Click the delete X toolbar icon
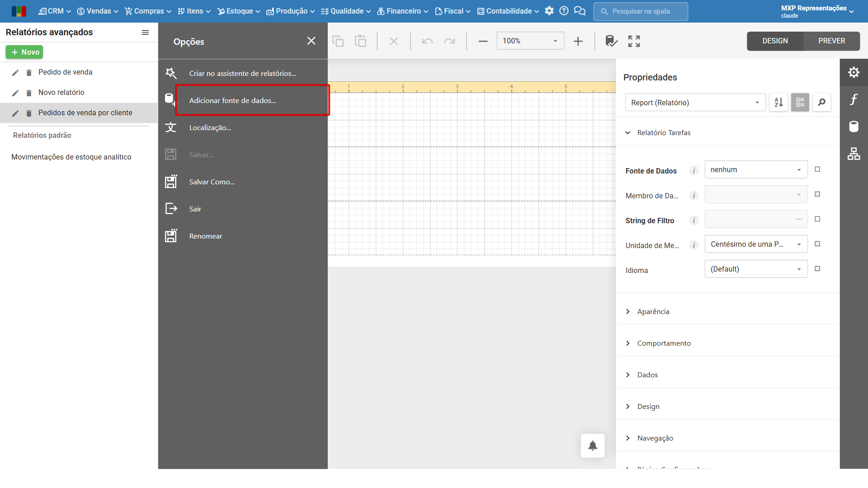 (394, 41)
